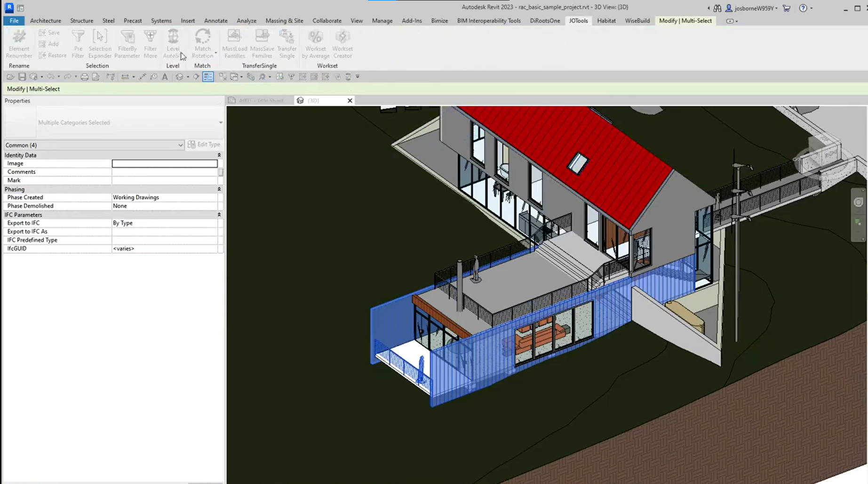The image size is (868, 484).
Task: Customize Quick Access Toolbar dropdown arrow
Action: 358,77
